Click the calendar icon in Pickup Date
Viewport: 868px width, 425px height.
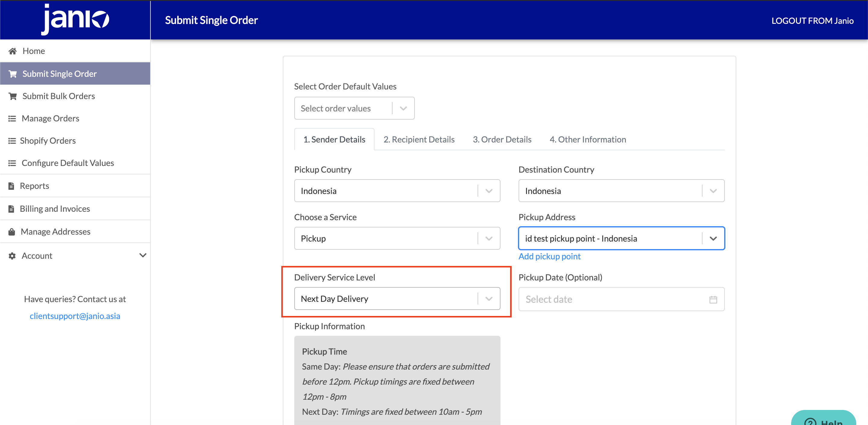point(713,299)
